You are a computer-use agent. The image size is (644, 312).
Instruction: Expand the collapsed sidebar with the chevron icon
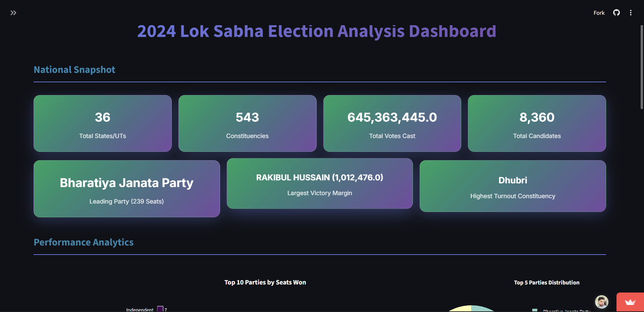pos(13,13)
